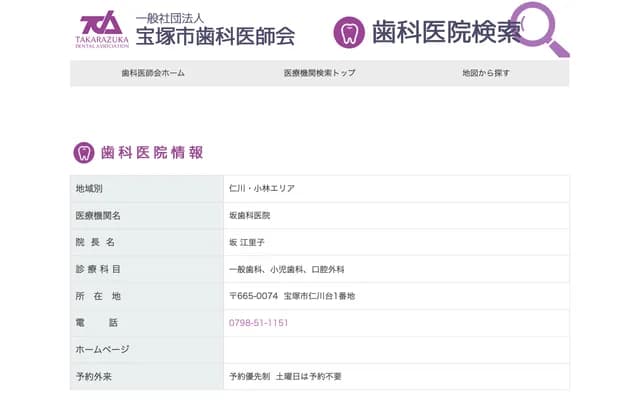Image resolution: width=640 pixels, height=400 pixels.
Task: Click the purple magnifying glass icon
Action: (x=538, y=30)
